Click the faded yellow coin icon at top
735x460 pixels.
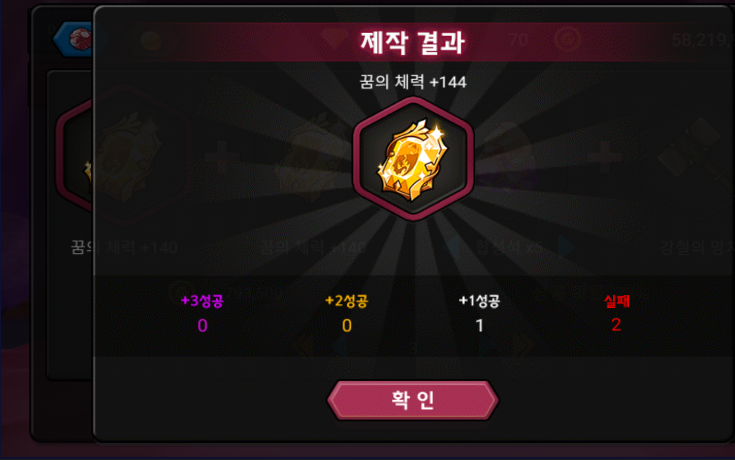pyautogui.click(x=151, y=41)
